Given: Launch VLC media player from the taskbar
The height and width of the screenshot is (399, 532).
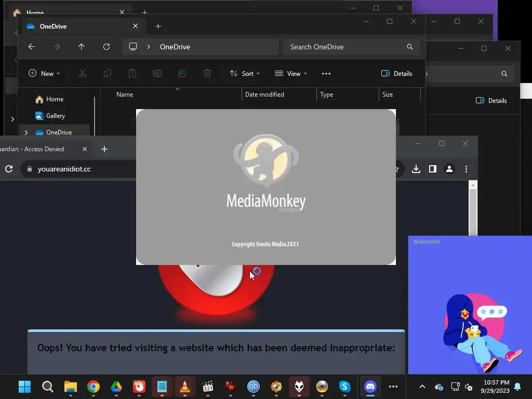Looking at the screenshot, I should [x=184, y=387].
